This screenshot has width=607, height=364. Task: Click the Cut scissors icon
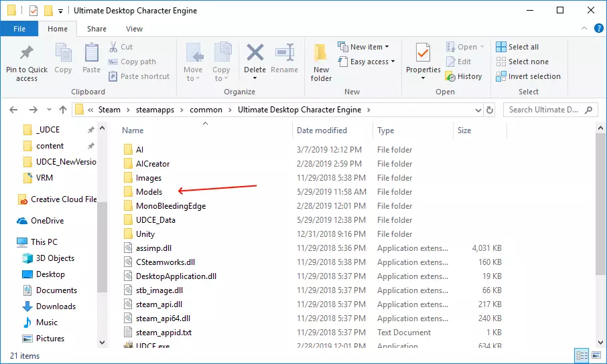(x=113, y=47)
